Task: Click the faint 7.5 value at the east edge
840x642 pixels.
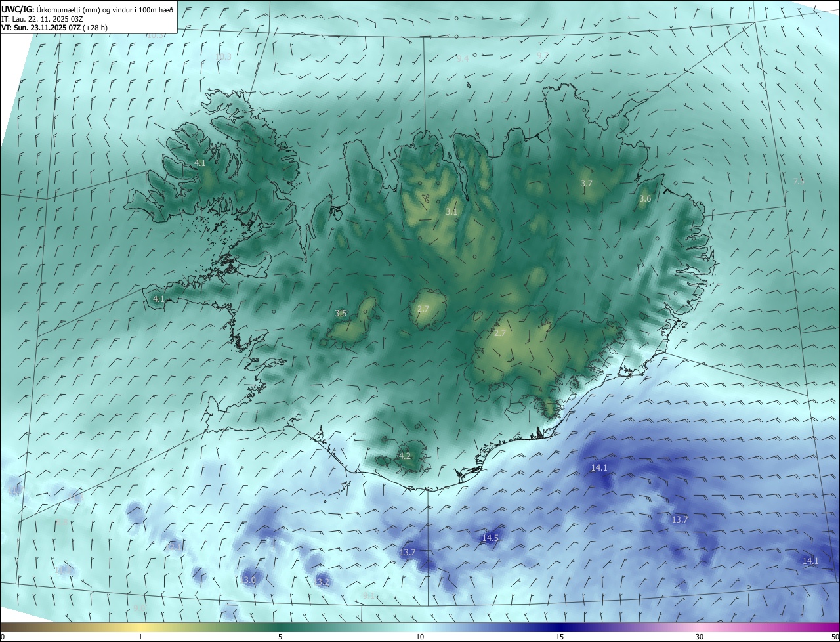Action: click(x=799, y=181)
